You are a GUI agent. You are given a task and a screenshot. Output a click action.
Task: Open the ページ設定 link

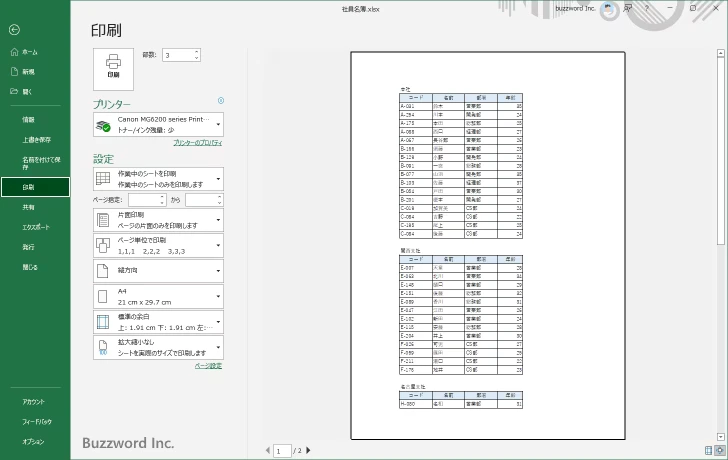208,366
